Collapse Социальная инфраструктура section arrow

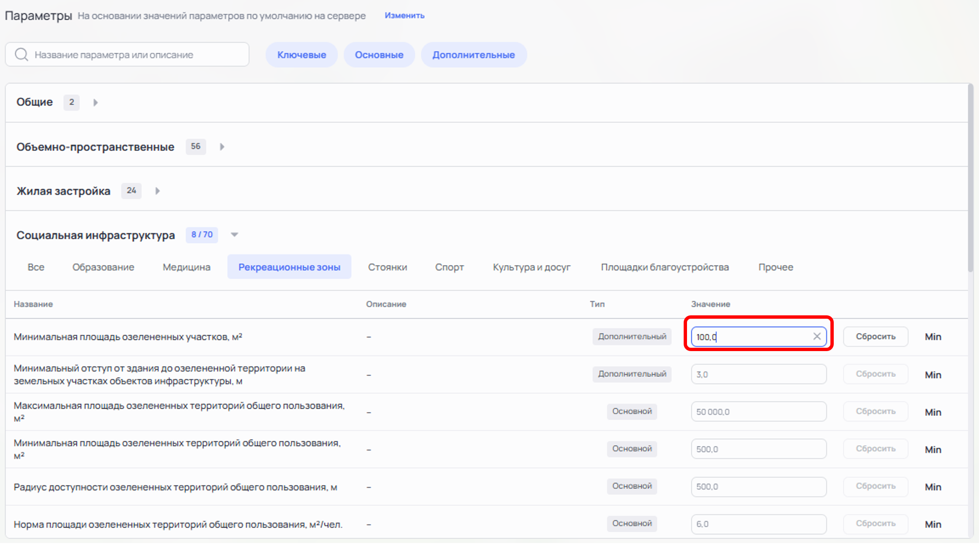[x=234, y=235]
